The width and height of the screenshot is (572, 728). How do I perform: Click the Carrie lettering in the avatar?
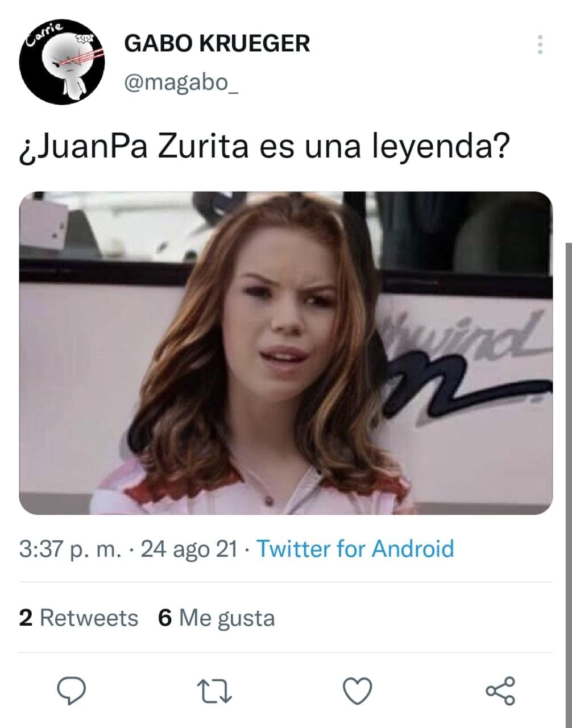click(x=47, y=35)
